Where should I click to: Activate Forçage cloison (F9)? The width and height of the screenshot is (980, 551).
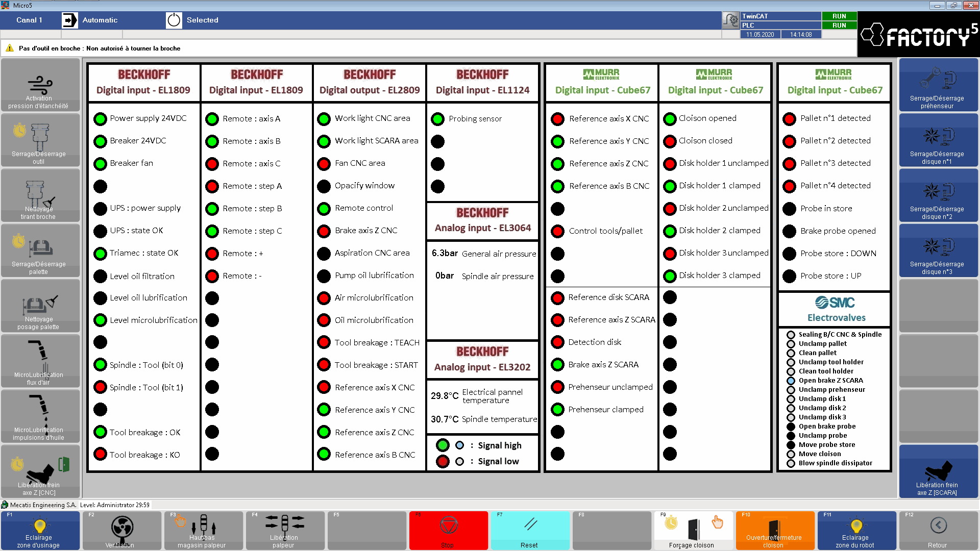[x=693, y=531]
